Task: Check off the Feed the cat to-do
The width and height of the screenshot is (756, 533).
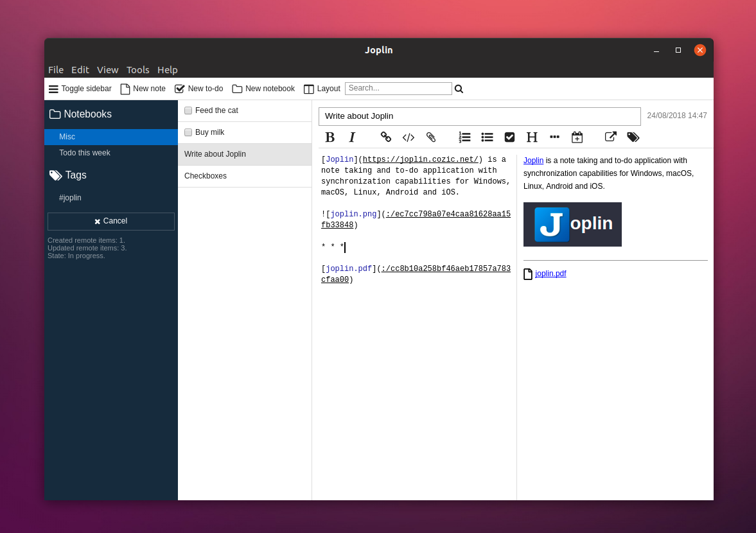Action: [188, 110]
